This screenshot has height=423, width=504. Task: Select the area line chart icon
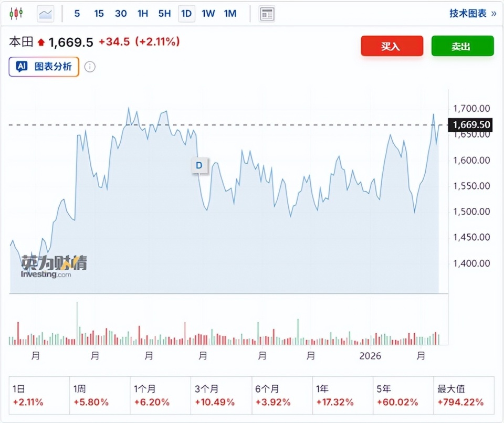(x=45, y=14)
